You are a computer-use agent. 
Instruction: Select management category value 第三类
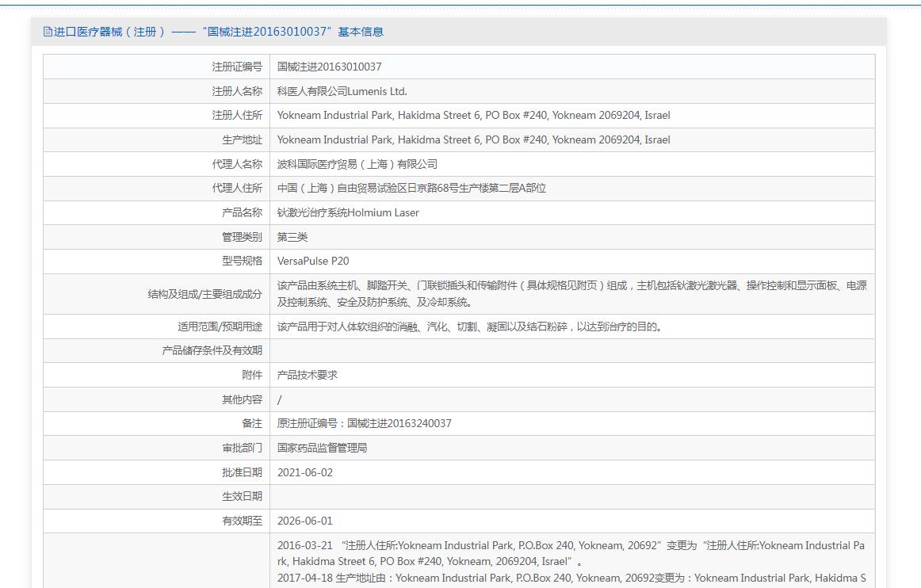(x=292, y=237)
